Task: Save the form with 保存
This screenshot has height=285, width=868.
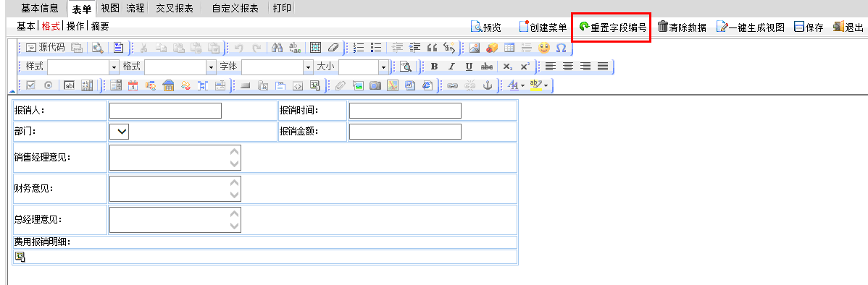Action: click(x=809, y=27)
